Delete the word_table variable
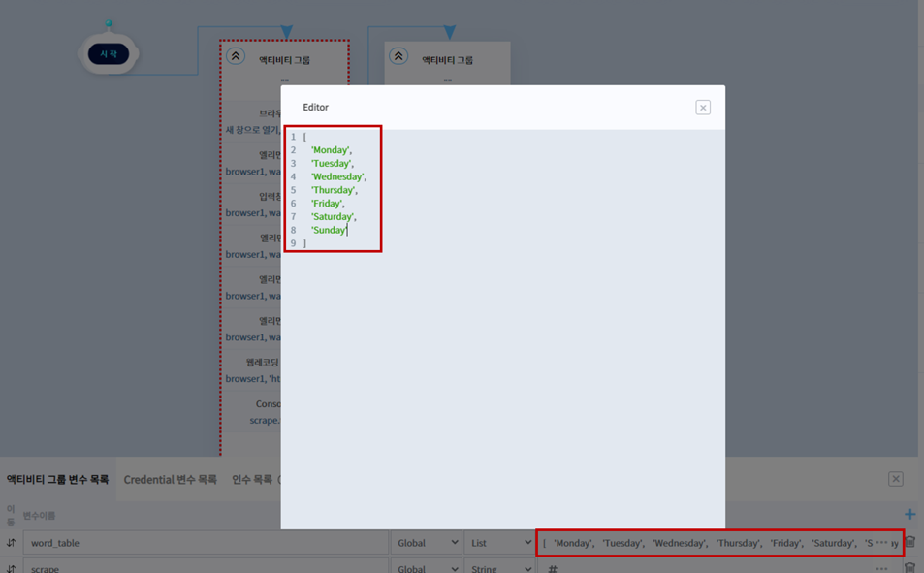Screen dimensions: 924x573 (910, 542)
